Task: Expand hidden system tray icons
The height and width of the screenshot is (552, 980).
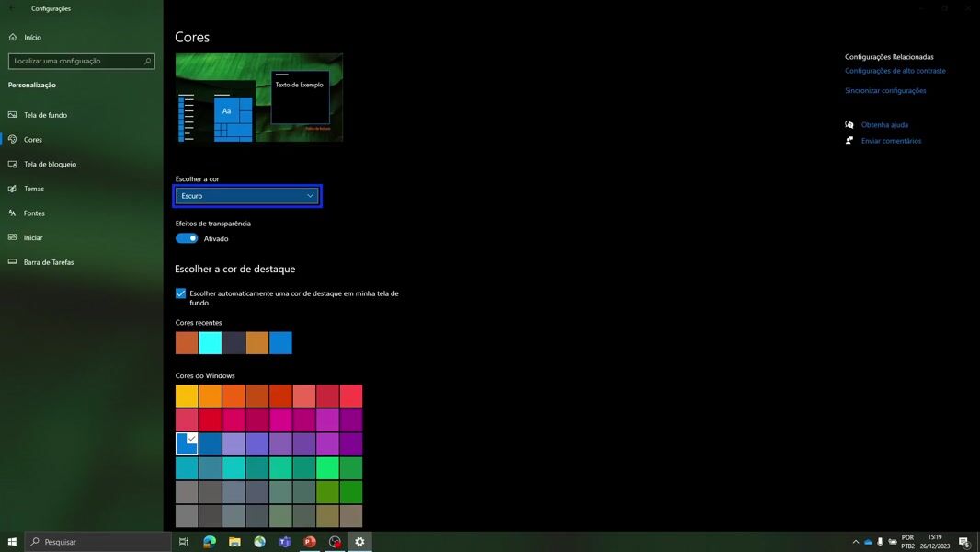Action: click(x=856, y=542)
